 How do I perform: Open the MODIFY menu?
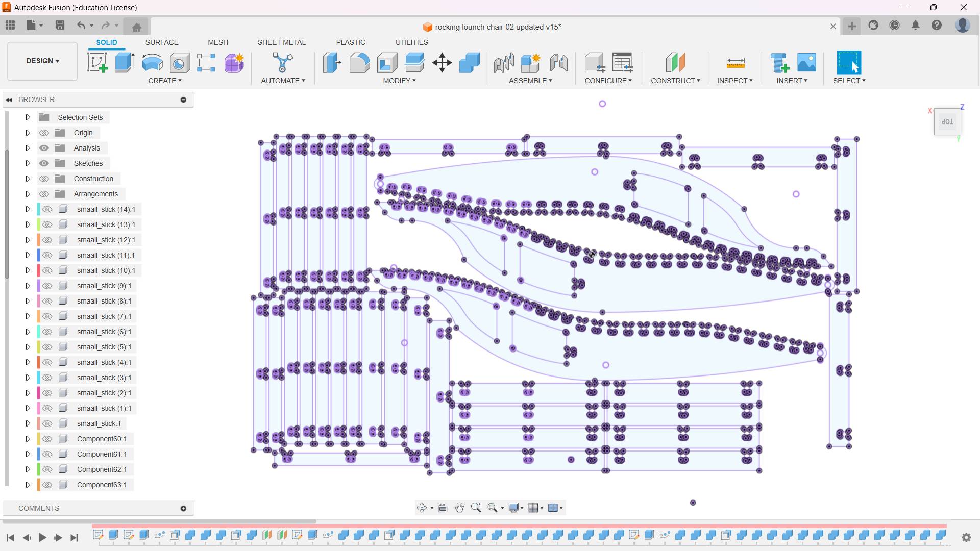[x=399, y=81]
